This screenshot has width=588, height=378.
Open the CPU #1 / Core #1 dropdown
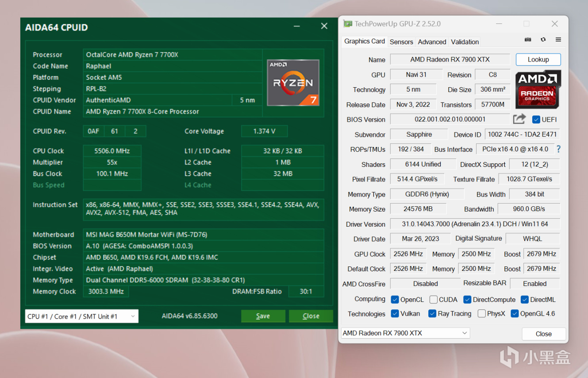click(82, 316)
